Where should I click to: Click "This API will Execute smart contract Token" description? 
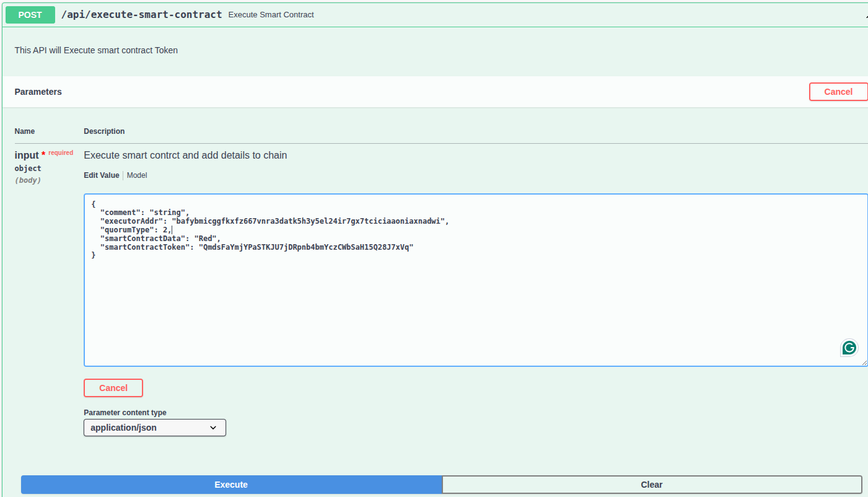pyautogui.click(x=96, y=50)
